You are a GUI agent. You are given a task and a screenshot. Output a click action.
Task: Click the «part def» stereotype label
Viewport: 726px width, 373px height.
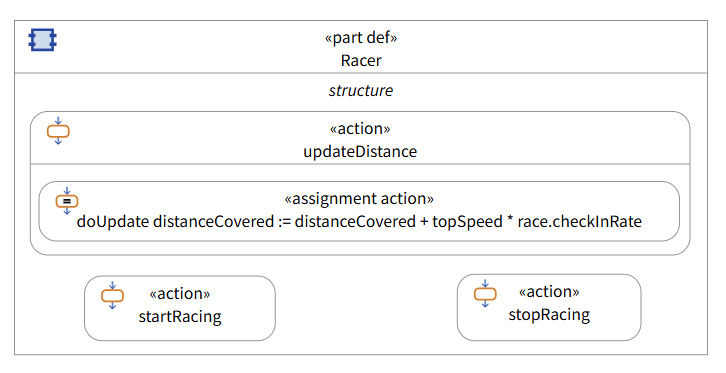[361, 37]
